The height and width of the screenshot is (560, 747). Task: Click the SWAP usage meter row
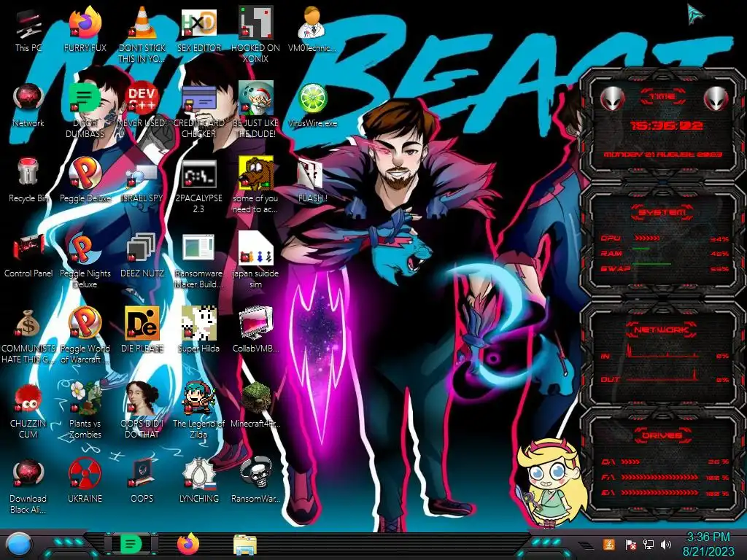pyautogui.click(x=664, y=268)
